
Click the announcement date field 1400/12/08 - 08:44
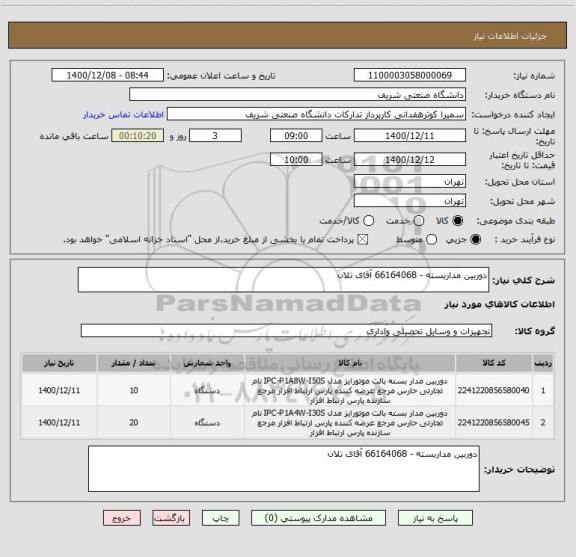[108, 75]
